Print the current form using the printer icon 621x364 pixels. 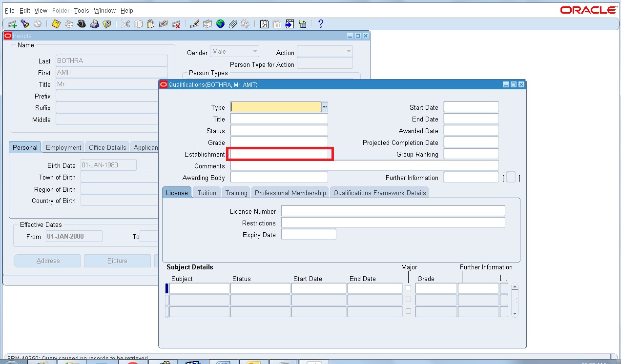[x=95, y=23]
